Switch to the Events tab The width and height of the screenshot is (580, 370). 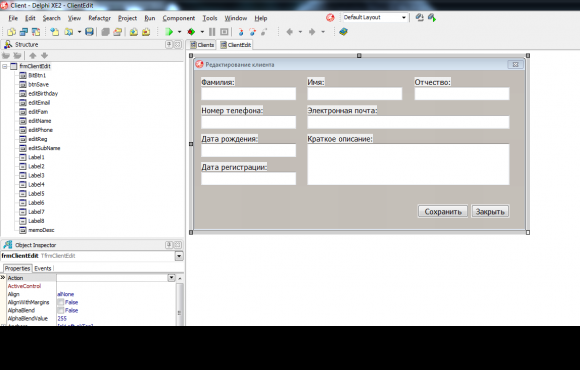pyautogui.click(x=43, y=269)
